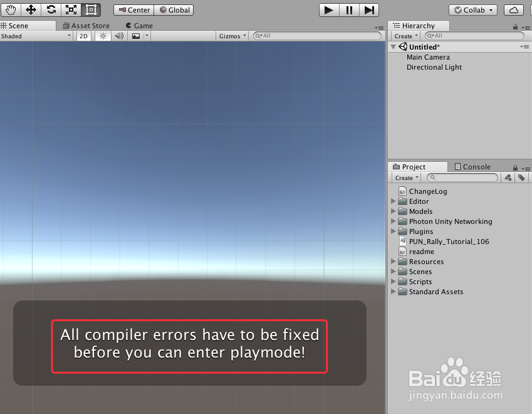Open Search by Label filter
Viewport: 532px width, 414px height.
click(521, 178)
